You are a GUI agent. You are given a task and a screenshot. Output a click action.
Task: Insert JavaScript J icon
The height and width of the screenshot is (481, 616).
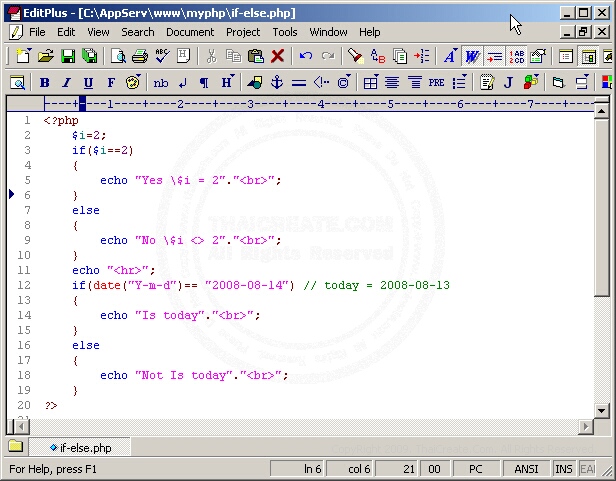tap(508, 83)
